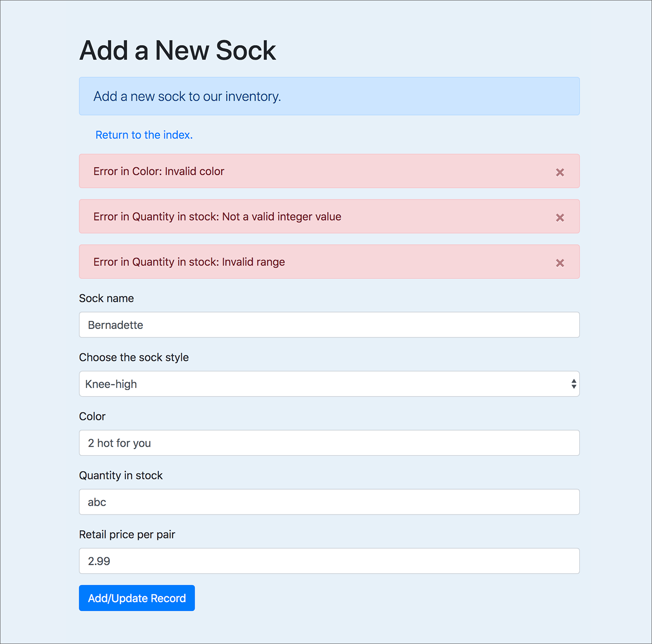Click the 'Error in Color: Invalid color' message text
Viewport: 652px width, 644px height.
tap(159, 171)
